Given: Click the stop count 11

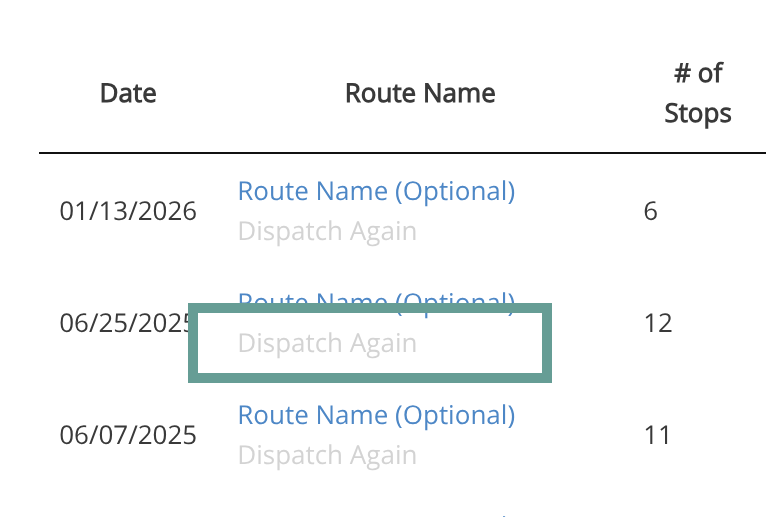Looking at the screenshot, I should coord(656,436).
